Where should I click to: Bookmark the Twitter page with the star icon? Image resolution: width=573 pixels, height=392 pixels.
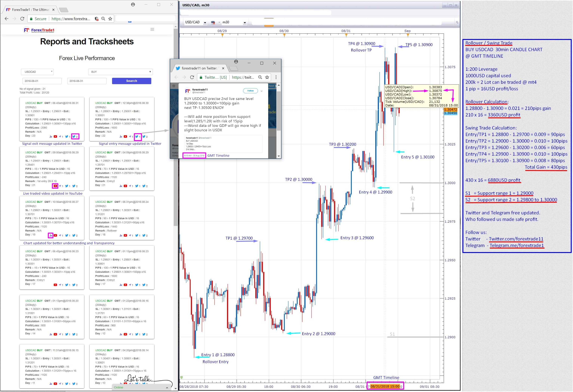[x=267, y=77]
